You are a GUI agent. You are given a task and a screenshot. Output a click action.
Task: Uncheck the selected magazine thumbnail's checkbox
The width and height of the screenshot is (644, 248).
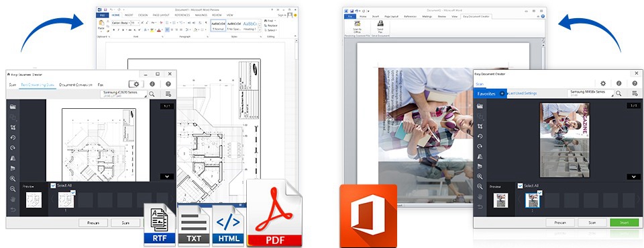click(x=539, y=192)
